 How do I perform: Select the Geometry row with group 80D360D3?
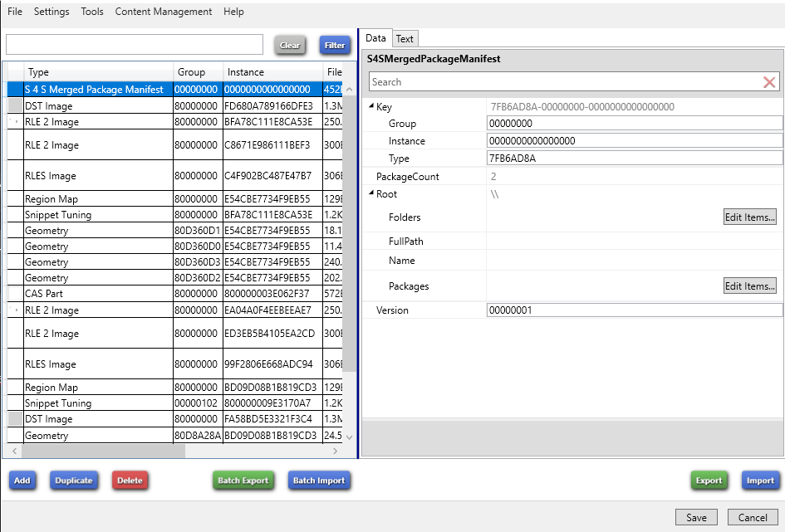point(174,261)
